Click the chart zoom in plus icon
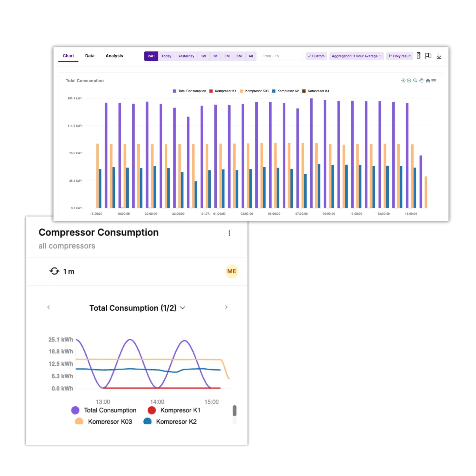 click(403, 81)
